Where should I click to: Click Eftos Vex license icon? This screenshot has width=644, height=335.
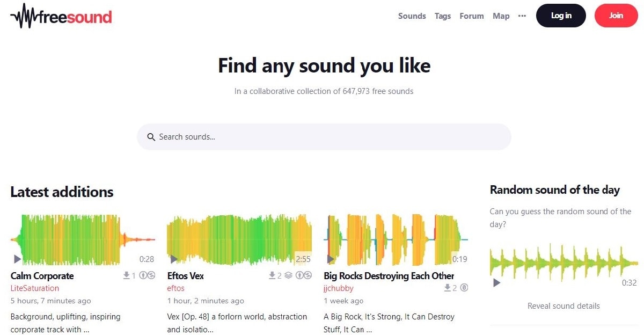[x=304, y=275]
